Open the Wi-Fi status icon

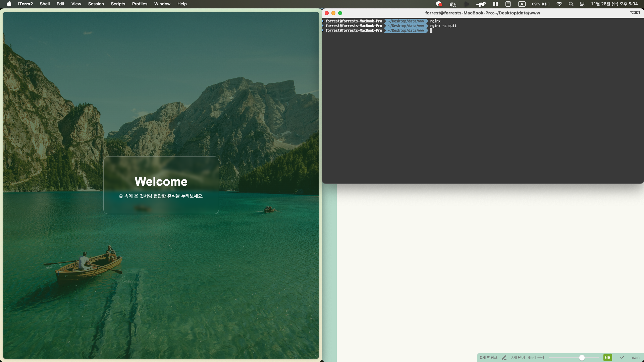(x=559, y=4)
